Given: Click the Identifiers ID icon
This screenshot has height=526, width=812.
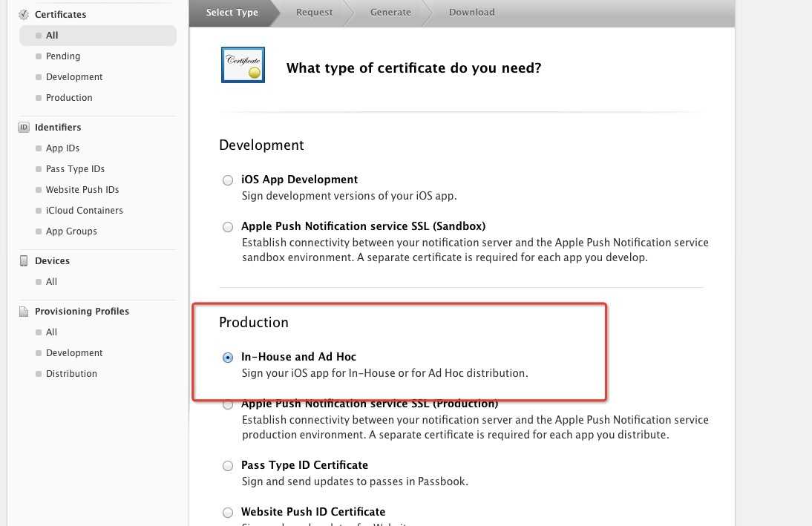Looking at the screenshot, I should pyautogui.click(x=24, y=128).
